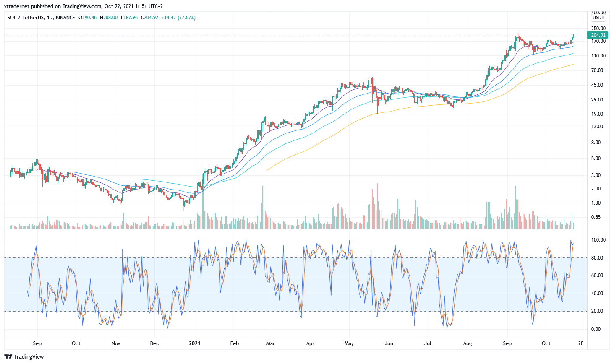Click the 8.00 price axis label
Screen dimensions: 614x364
pyautogui.click(x=596, y=143)
